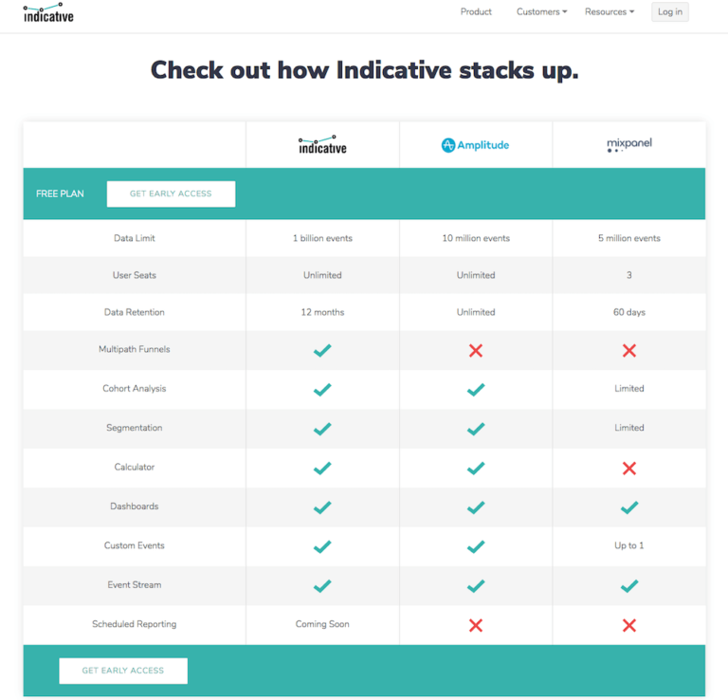Click the Mixpanel logo column header
Image resolution: width=728 pixels, height=700 pixels.
pos(629,145)
